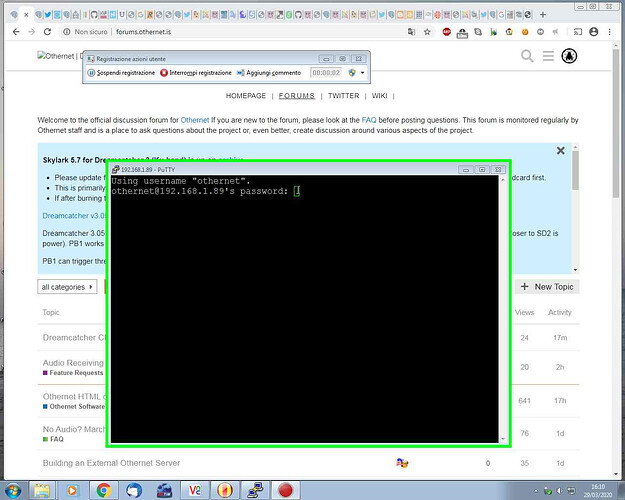Sort topics by the Activity column header
Image resolution: width=625 pixels, height=500 pixels.
(560, 312)
